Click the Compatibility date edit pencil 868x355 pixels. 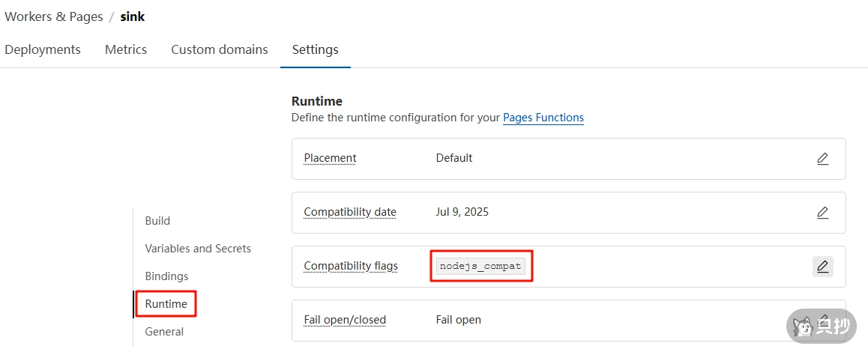tap(822, 213)
